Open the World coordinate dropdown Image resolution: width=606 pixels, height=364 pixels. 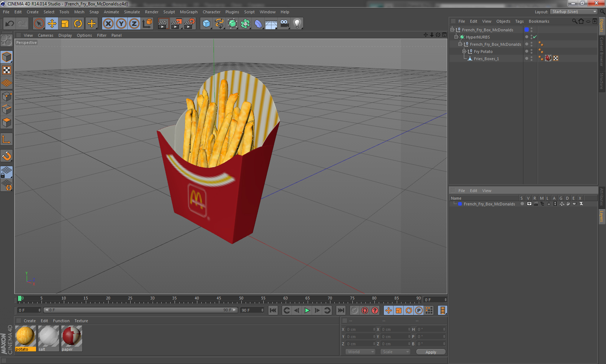361,352
